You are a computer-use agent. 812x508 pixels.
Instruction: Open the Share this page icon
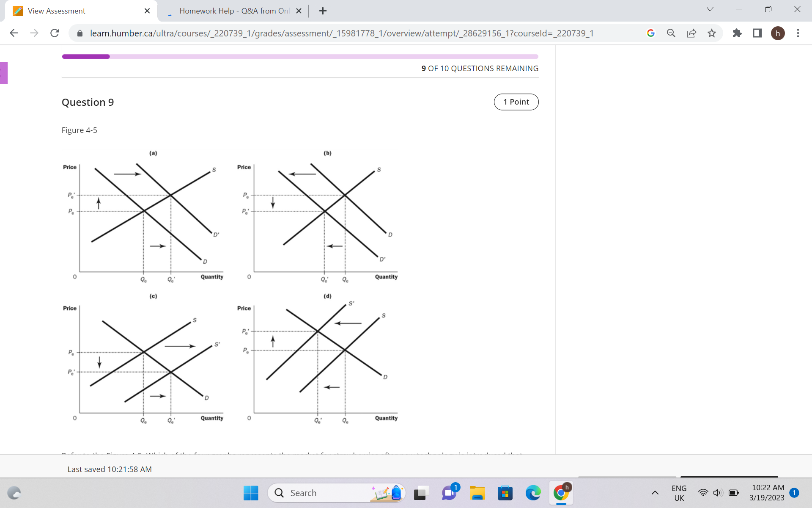tap(691, 33)
